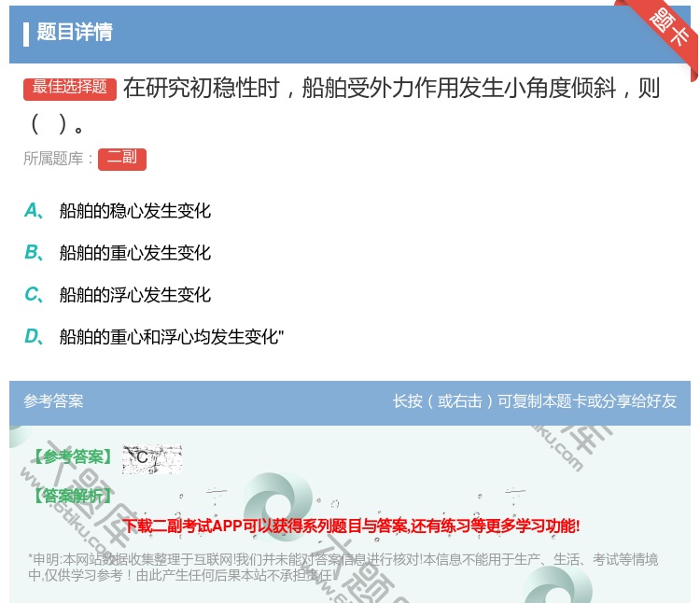Select option A 船舶的稳心发生变化
This screenshot has width=700, height=603.
118,211
